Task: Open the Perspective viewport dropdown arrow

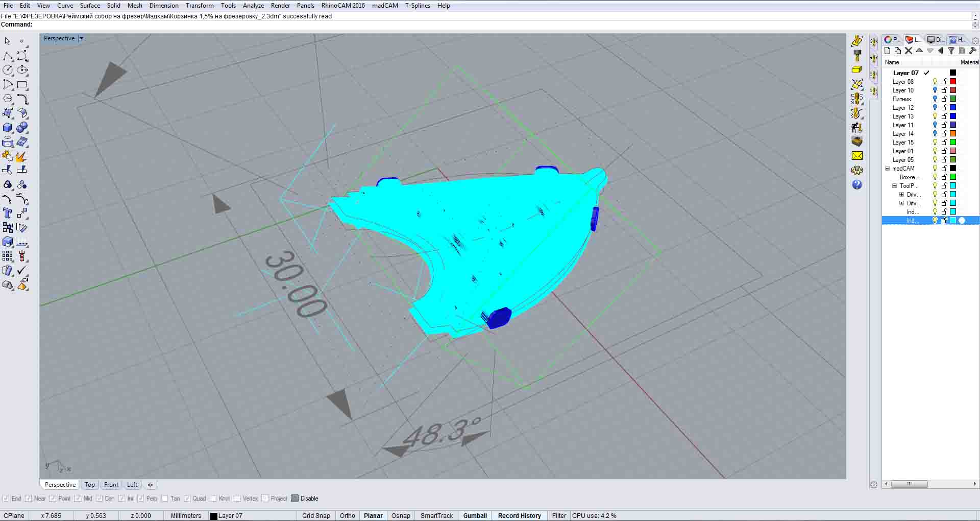Action: coord(81,38)
